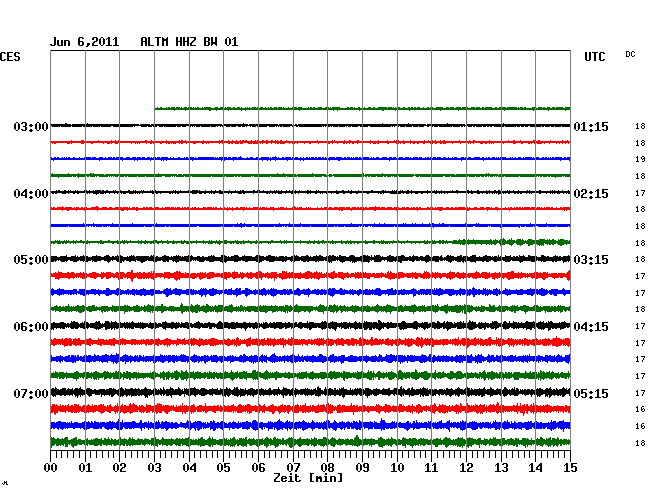Click the '03' minute axis label

tap(154, 467)
